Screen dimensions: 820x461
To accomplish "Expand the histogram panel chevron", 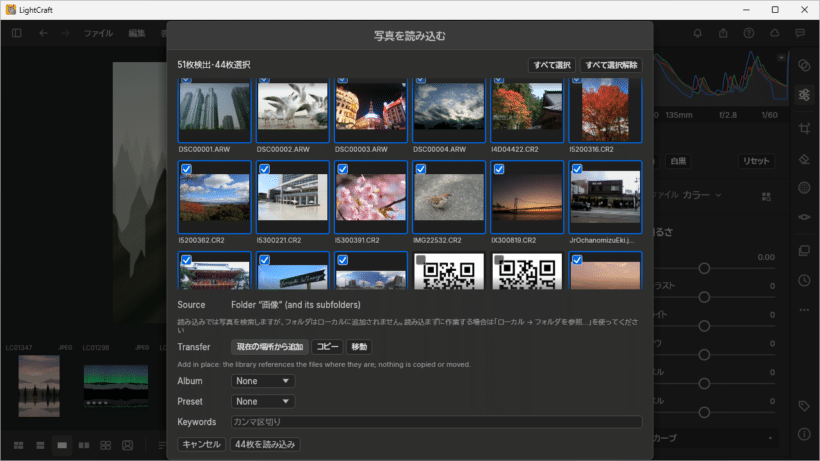I will click(x=781, y=57).
